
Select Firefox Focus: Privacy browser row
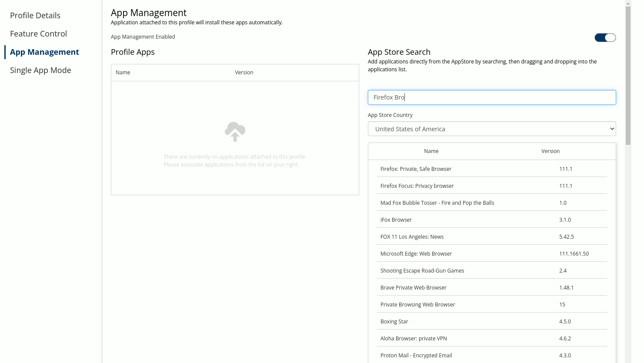click(417, 186)
